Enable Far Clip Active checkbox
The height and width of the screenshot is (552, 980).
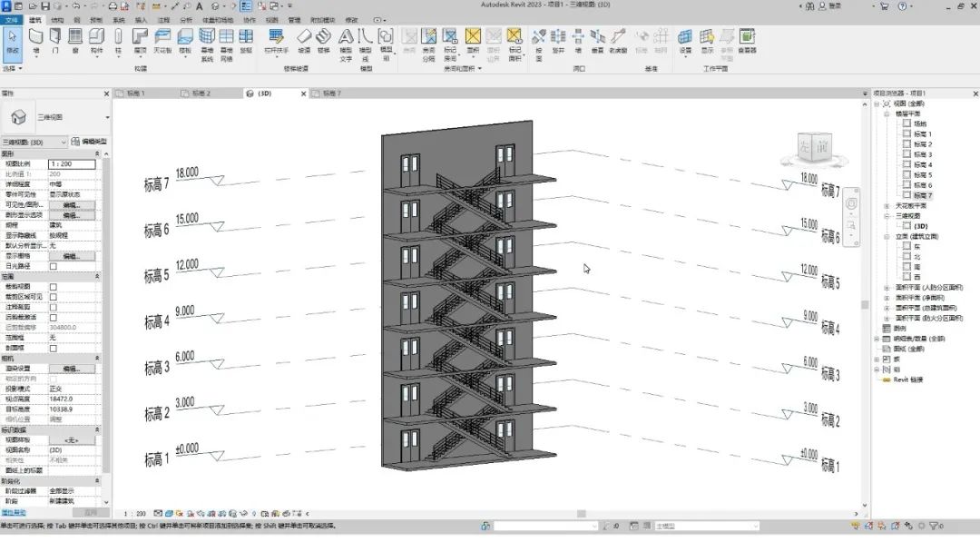[x=54, y=318]
